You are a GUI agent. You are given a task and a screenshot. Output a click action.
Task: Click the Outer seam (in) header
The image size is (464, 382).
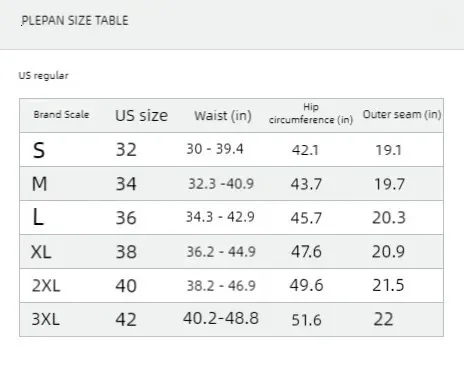(x=402, y=114)
